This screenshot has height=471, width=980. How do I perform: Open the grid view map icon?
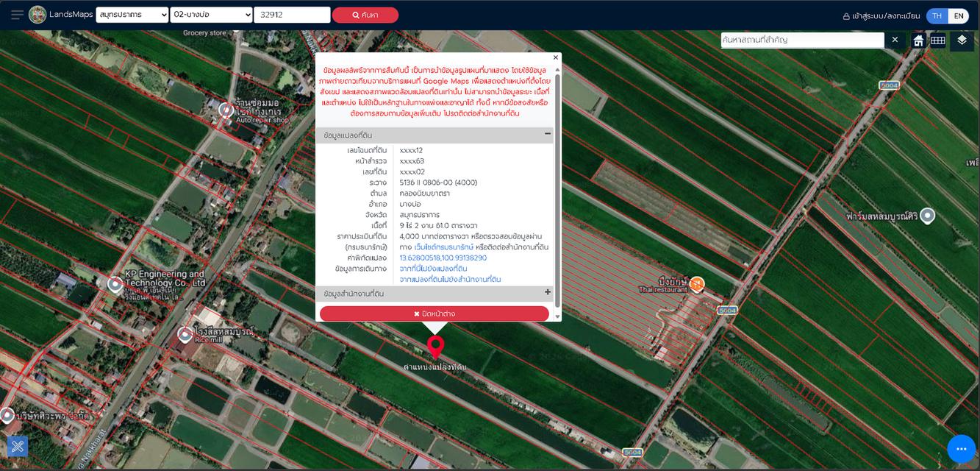pos(937,40)
